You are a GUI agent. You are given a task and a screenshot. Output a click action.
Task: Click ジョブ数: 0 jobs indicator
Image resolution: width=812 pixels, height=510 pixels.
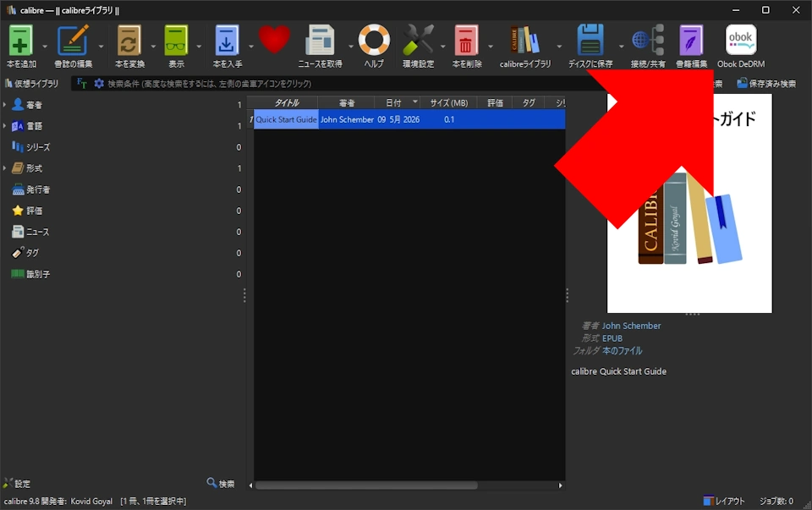(x=776, y=501)
